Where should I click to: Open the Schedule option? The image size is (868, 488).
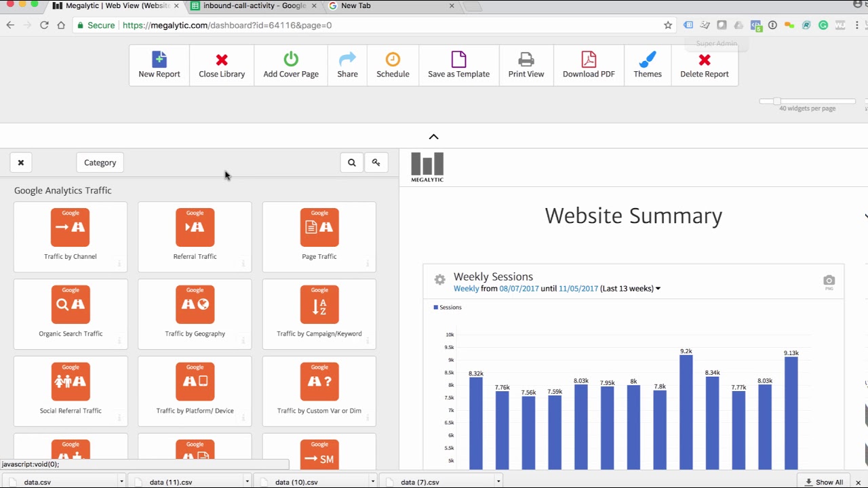coord(393,65)
